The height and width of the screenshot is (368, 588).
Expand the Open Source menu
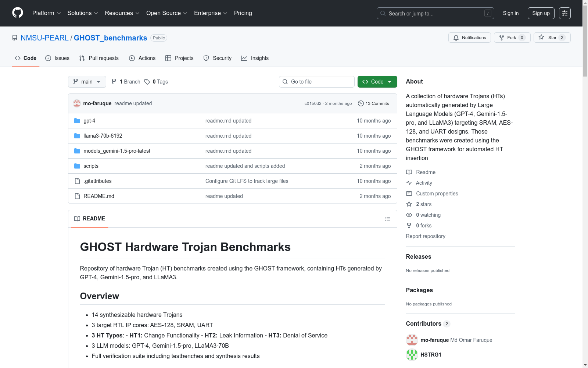click(x=167, y=13)
